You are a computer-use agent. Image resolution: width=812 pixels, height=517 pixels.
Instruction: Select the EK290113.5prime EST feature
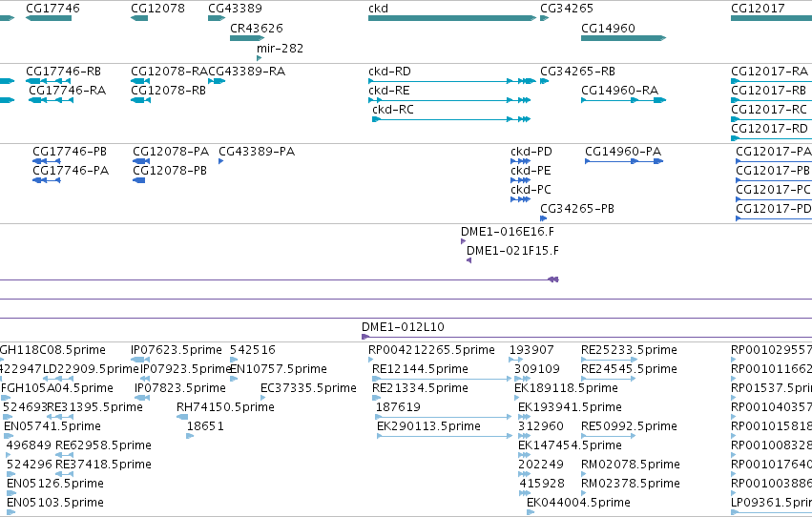click(445, 436)
